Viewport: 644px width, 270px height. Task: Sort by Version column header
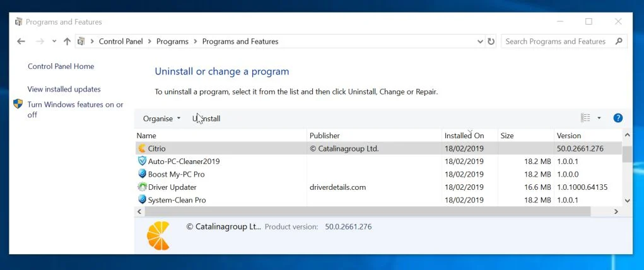(588, 135)
